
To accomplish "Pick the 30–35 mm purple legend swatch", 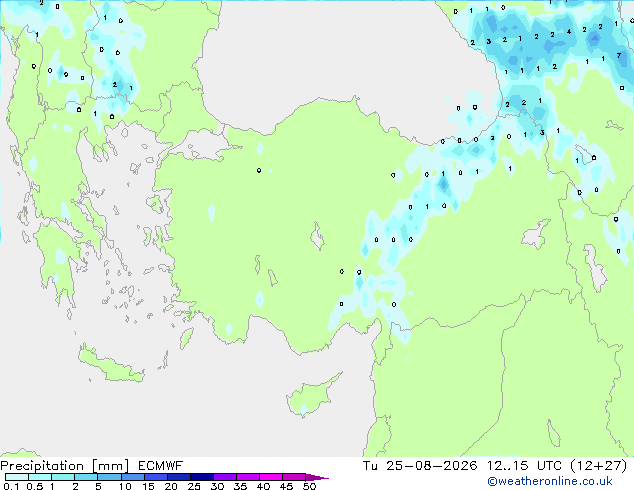I will (x=225, y=477).
